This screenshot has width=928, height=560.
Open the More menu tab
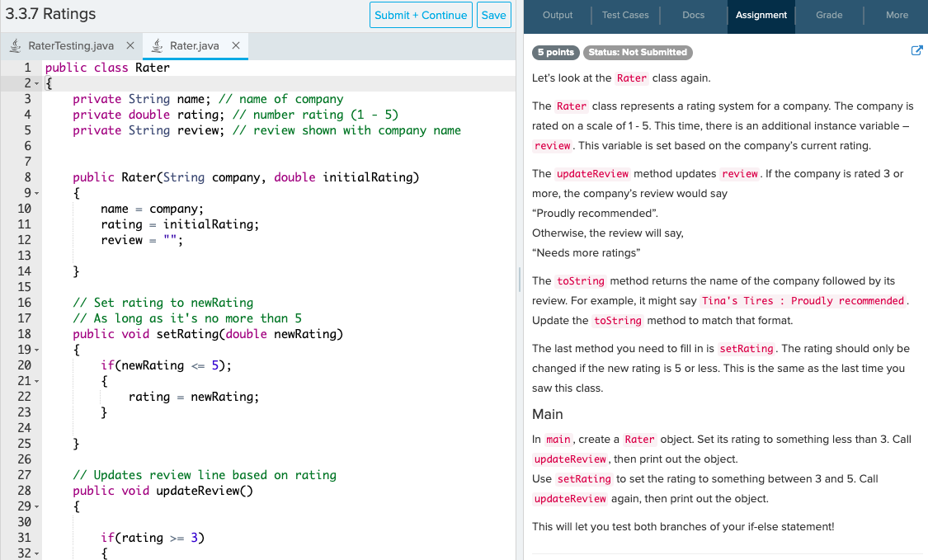tap(897, 15)
